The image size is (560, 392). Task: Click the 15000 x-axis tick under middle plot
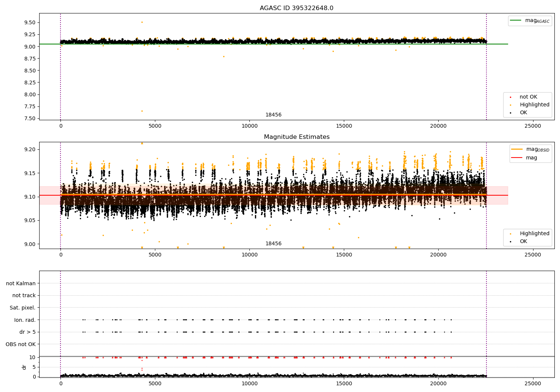click(344, 255)
